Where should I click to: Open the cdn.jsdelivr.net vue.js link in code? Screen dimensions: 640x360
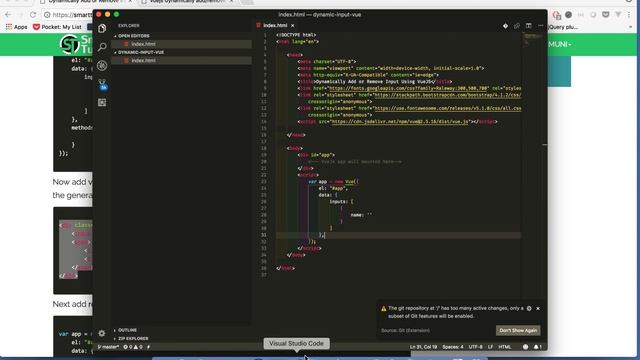400,122
